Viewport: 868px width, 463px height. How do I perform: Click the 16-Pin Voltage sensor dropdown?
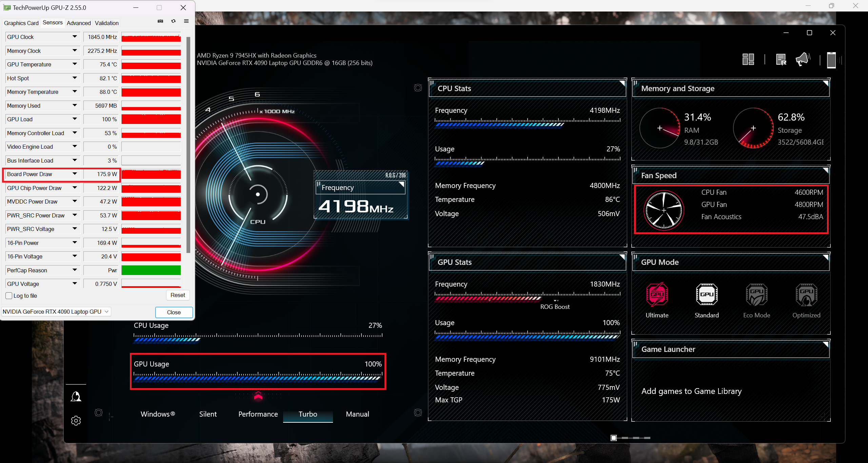tap(75, 256)
